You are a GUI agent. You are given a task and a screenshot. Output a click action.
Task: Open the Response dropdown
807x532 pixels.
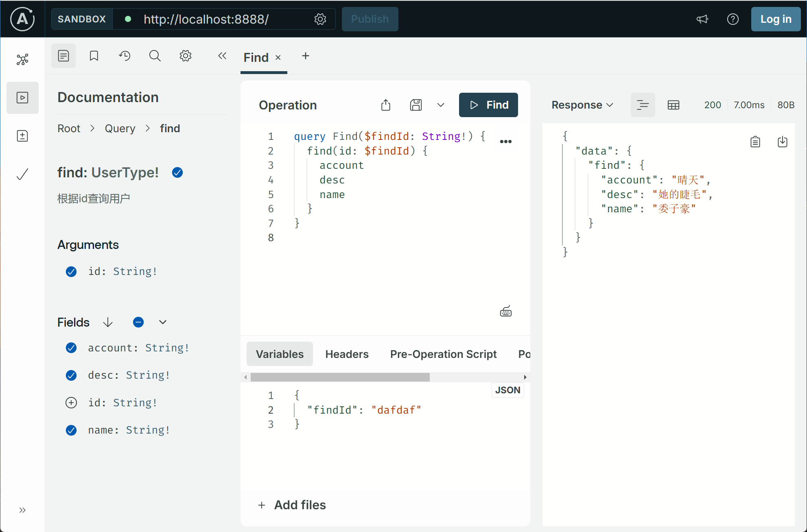[x=582, y=105]
